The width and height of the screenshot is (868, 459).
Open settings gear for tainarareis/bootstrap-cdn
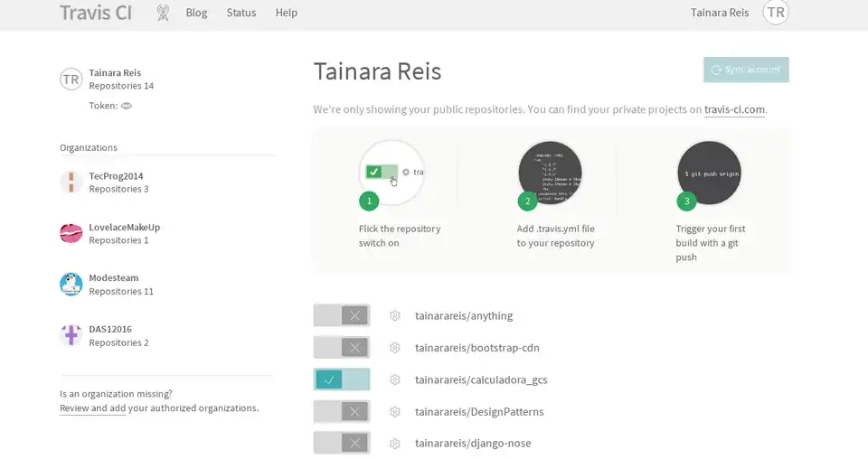click(x=394, y=348)
